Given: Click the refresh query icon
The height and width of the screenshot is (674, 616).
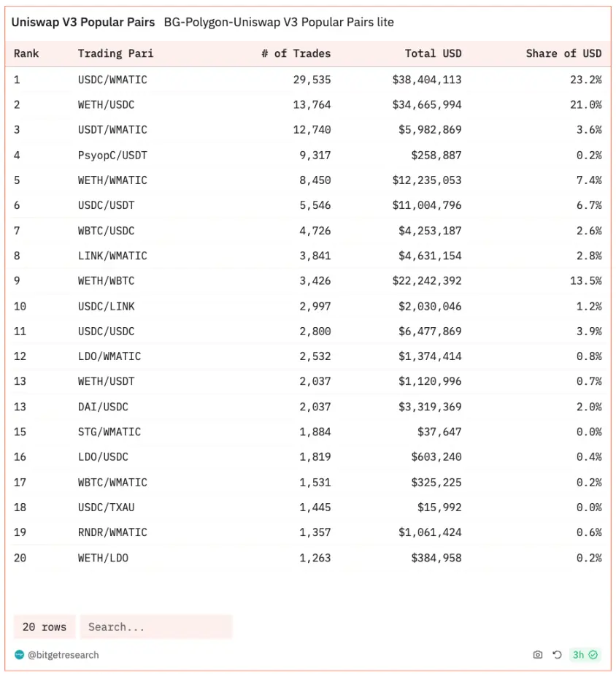Looking at the screenshot, I should click(557, 655).
